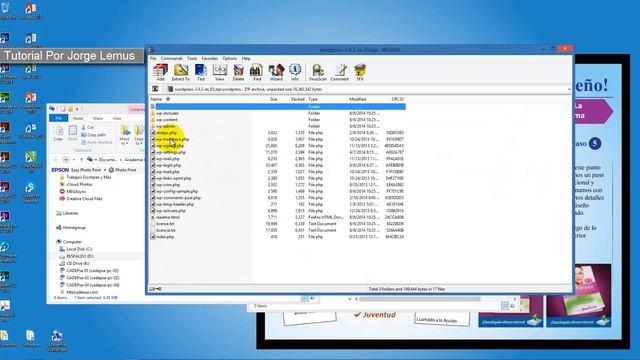640x360 pixels.
Task: Click the Comment toolbar icon
Action: [x=340, y=72]
